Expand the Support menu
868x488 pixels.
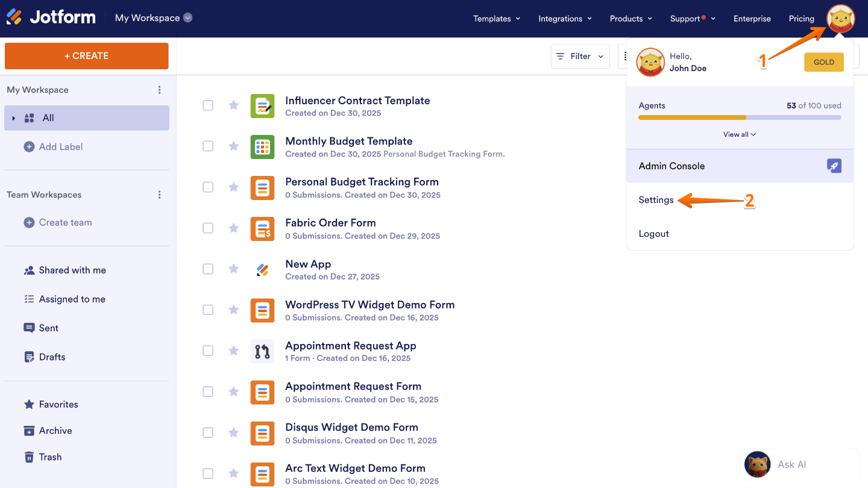click(688, 19)
